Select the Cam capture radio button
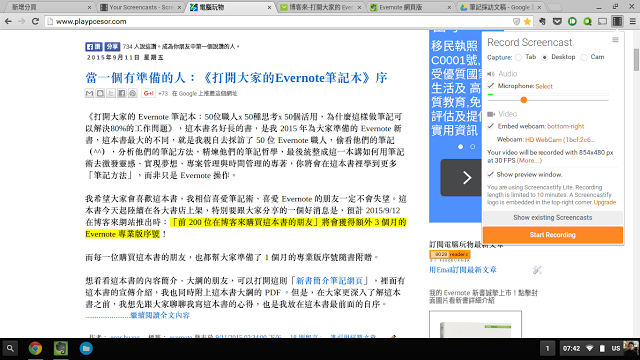This screenshot has height=360, width=640. tap(584, 58)
